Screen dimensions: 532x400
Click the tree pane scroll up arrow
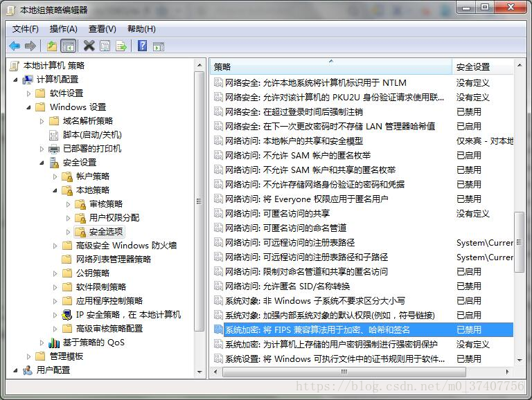(x=199, y=65)
